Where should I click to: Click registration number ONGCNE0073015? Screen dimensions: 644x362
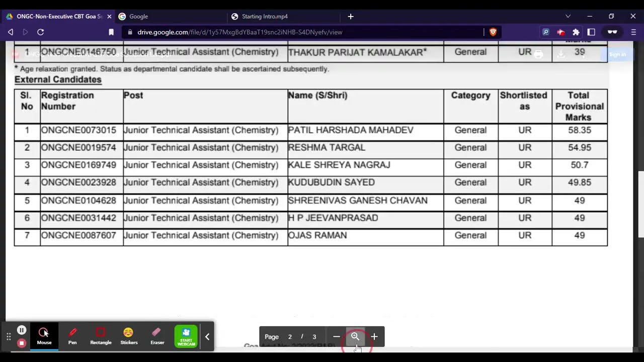78,130
